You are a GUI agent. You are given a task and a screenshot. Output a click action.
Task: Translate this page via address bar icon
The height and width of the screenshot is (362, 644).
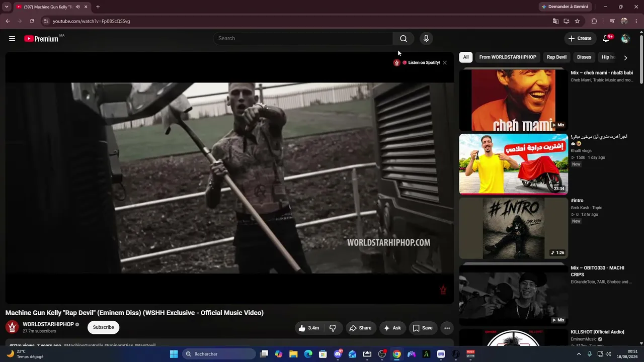pyautogui.click(x=555, y=21)
